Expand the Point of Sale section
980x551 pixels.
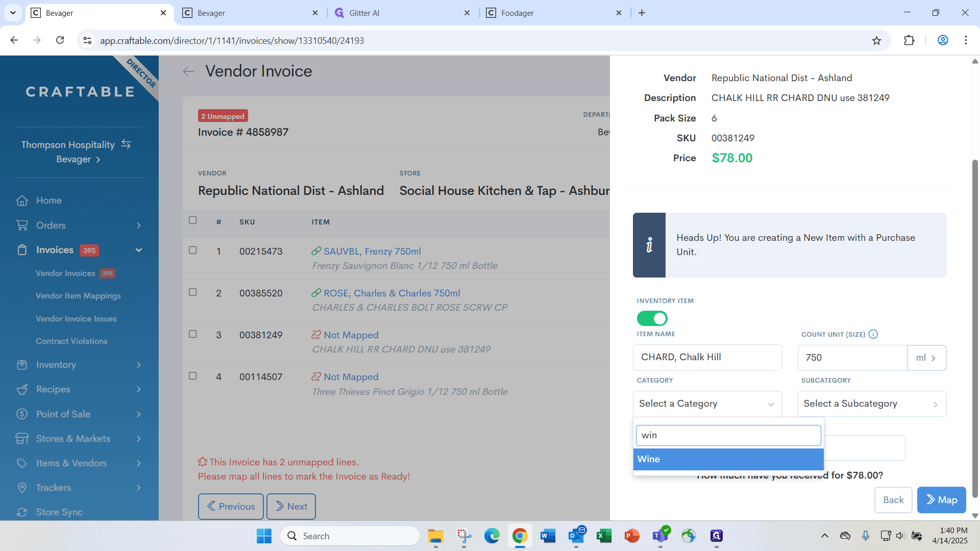139,414
